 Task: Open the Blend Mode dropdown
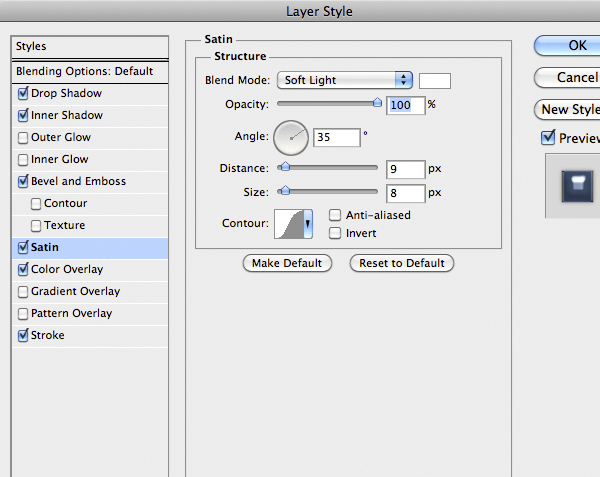pos(347,80)
